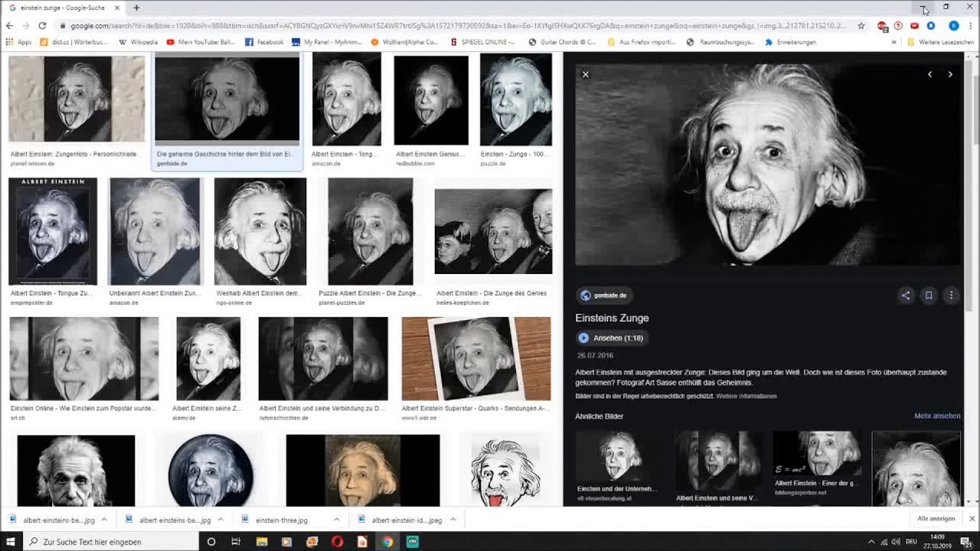Viewport: 980px width, 551px height.
Task: Open the gentside.de source chip
Action: [x=604, y=295]
